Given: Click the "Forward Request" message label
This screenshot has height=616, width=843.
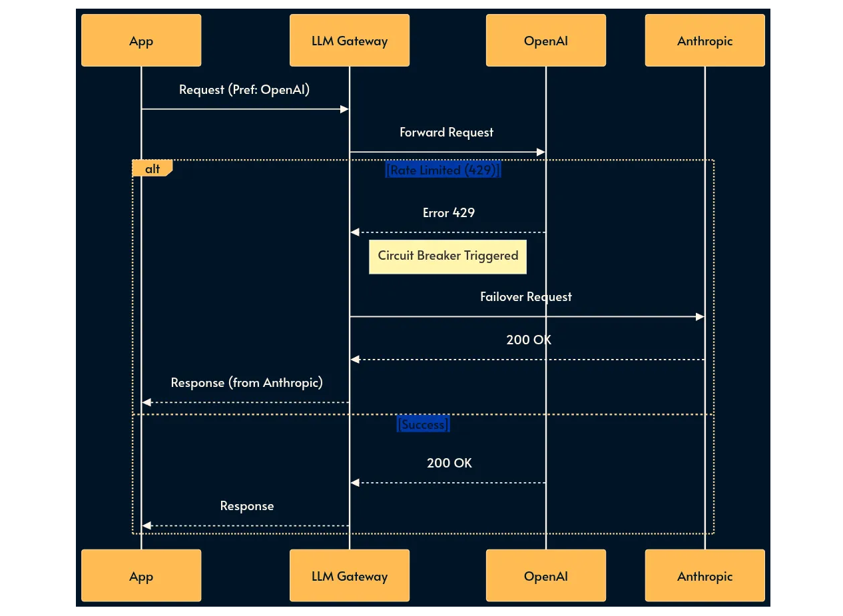Looking at the screenshot, I should pos(447,132).
